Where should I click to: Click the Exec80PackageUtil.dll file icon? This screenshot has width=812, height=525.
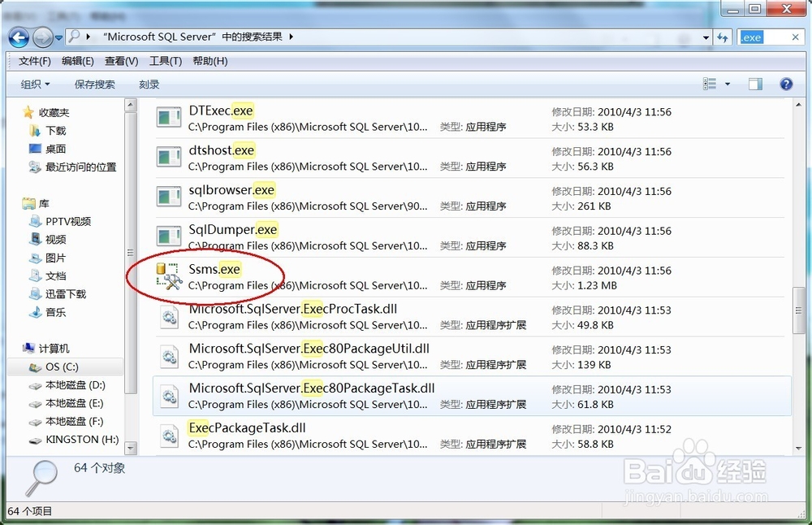pyautogui.click(x=169, y=356)
